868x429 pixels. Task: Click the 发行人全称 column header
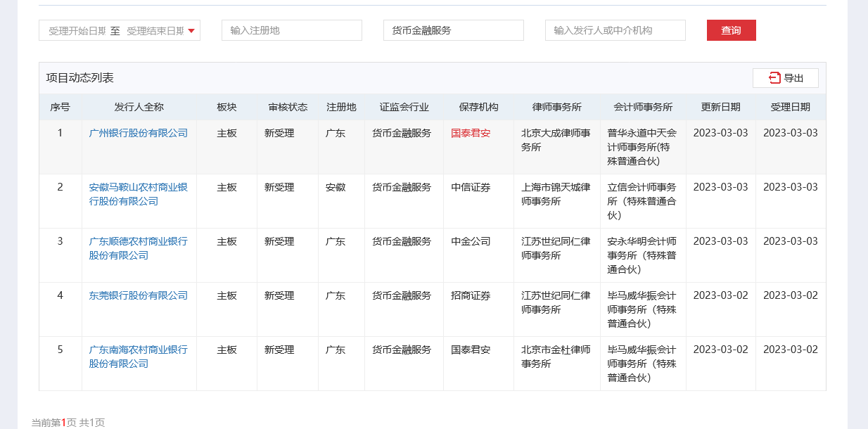(139, 107)
